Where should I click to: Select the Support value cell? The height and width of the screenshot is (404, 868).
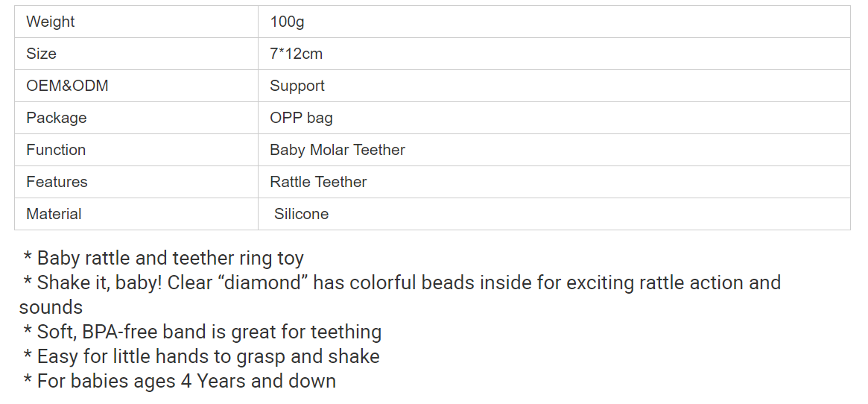[554, 86]
